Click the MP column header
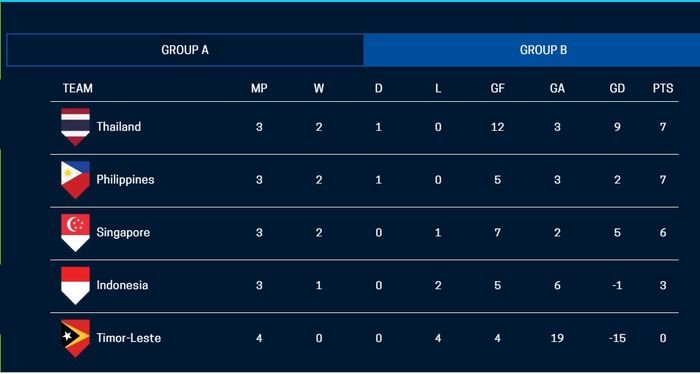Screen dimensions: 700x374 pos(259,88)
